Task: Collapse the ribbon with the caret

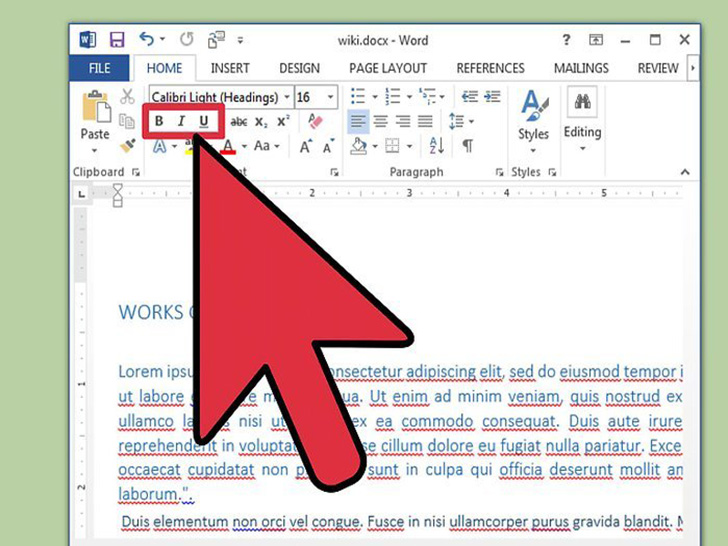Action: tap(685, 172)
